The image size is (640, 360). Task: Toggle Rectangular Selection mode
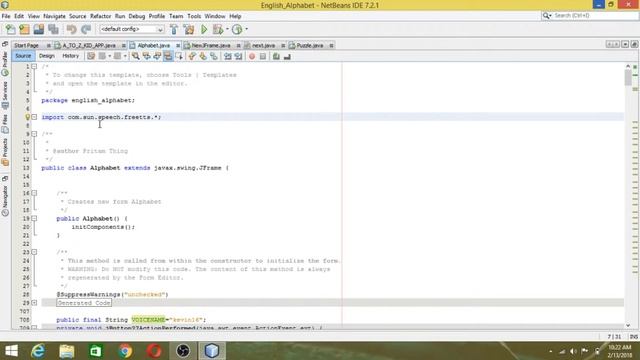pyautogui.click(x=179, y=56)
